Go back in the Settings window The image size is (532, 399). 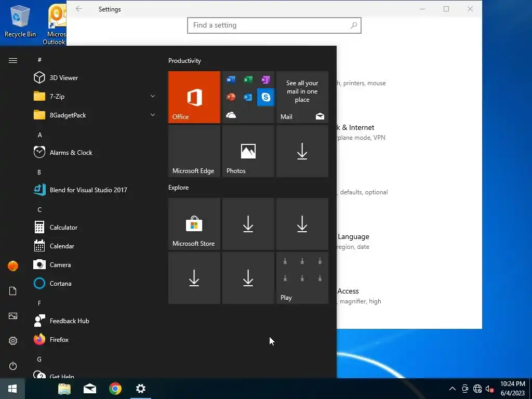79,9
